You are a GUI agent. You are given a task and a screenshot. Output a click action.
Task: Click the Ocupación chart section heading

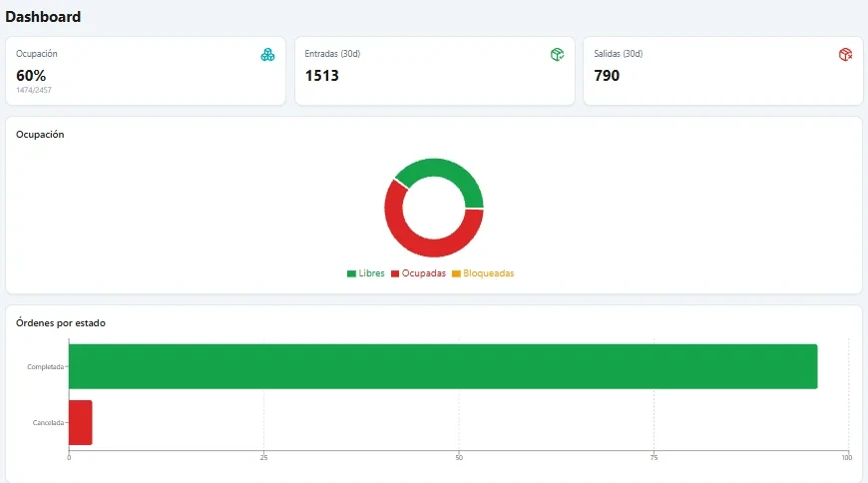[x=40, y=135]
